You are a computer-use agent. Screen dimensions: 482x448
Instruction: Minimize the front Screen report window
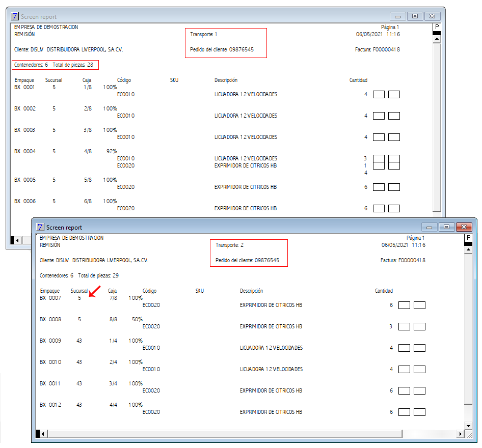(430, 227)
